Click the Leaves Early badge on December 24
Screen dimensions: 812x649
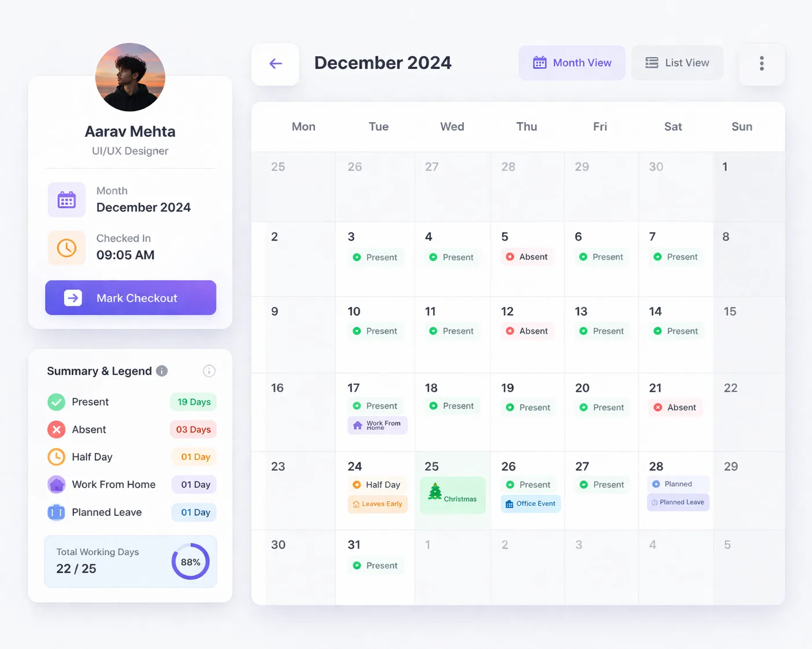377,504
